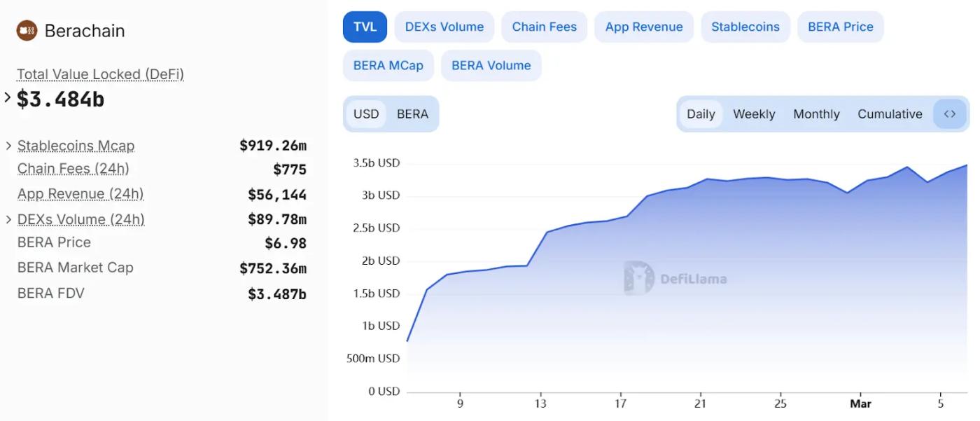Select the Weekly interval tab
The width and height of the screenshot is (980, 421).
coord(754,114)
